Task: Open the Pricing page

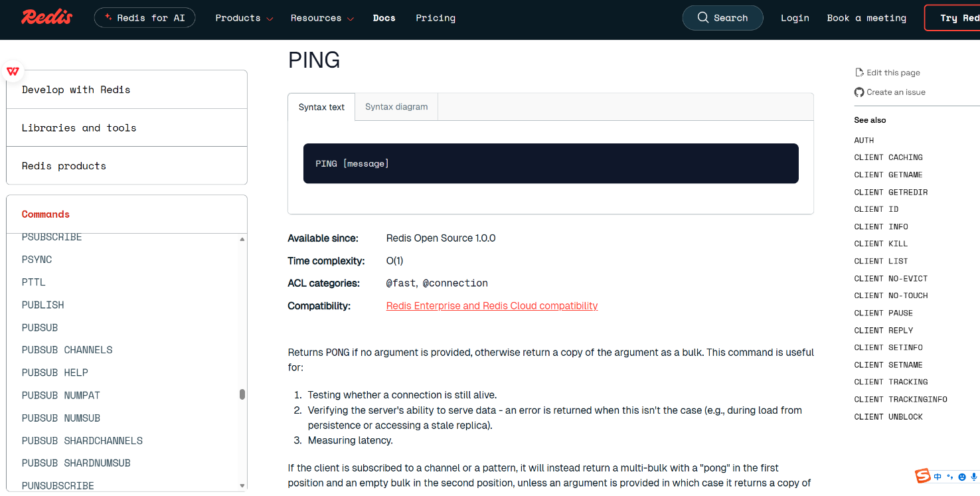Action: tap(436, 18)
